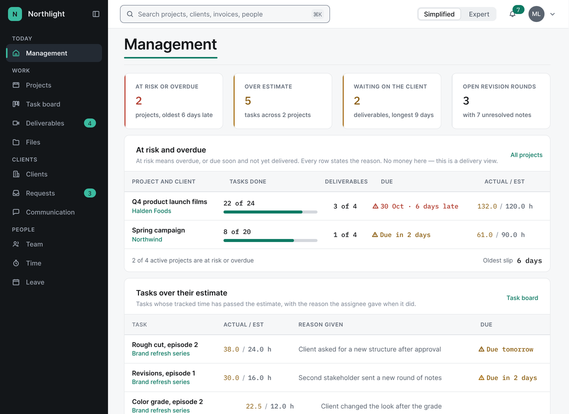
Task: Open the Halden Foods client link
Action: [151, 211]
